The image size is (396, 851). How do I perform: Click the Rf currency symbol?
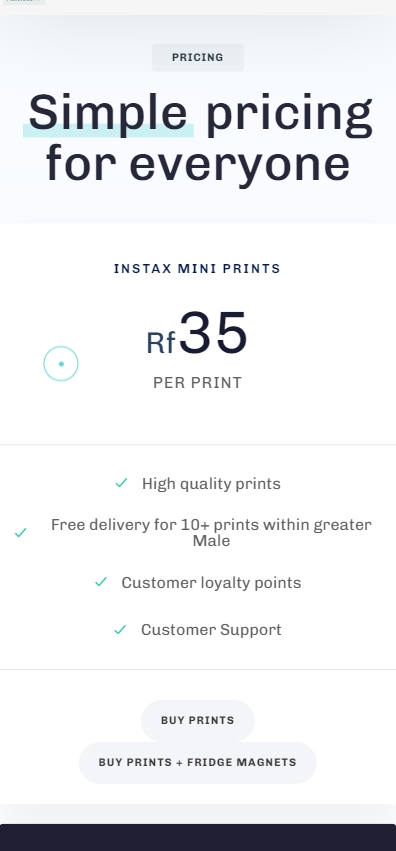[161, 343]
